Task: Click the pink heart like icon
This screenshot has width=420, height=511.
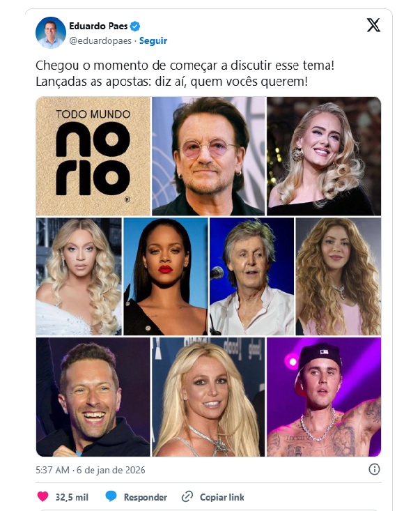Action: click(x=42, y=496)
